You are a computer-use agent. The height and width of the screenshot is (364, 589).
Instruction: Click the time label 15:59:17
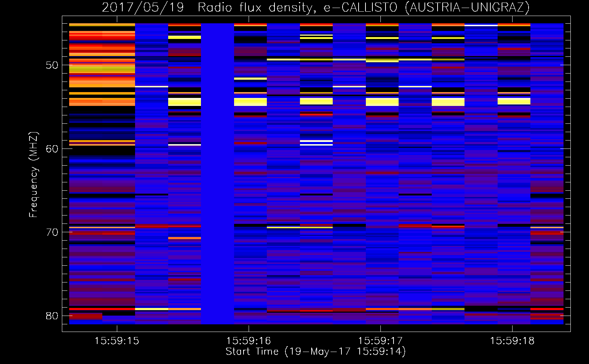coord(380,341)
